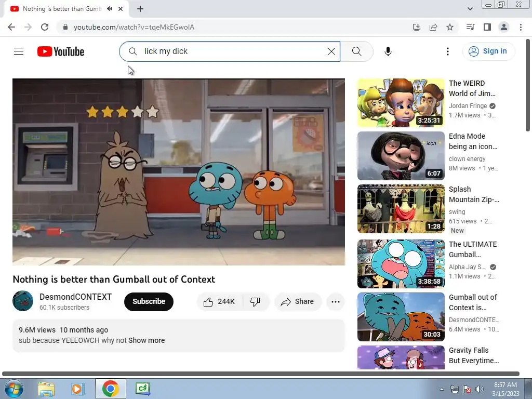This screenshot has width=532, height=399.
Task: Click the magnifier search submit button
Action: tap(356, 51)
